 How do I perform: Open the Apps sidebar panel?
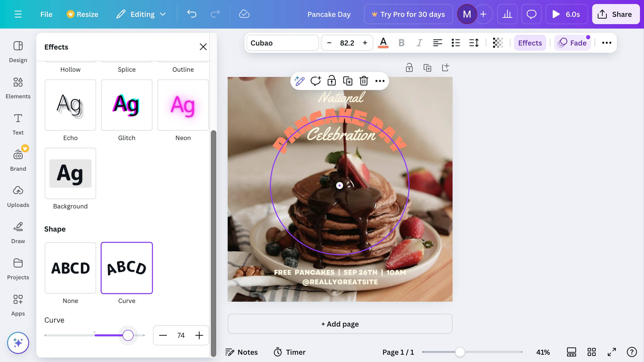coord(18,305)
